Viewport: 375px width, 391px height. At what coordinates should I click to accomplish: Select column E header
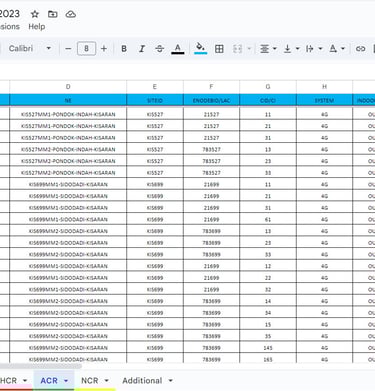155,87
